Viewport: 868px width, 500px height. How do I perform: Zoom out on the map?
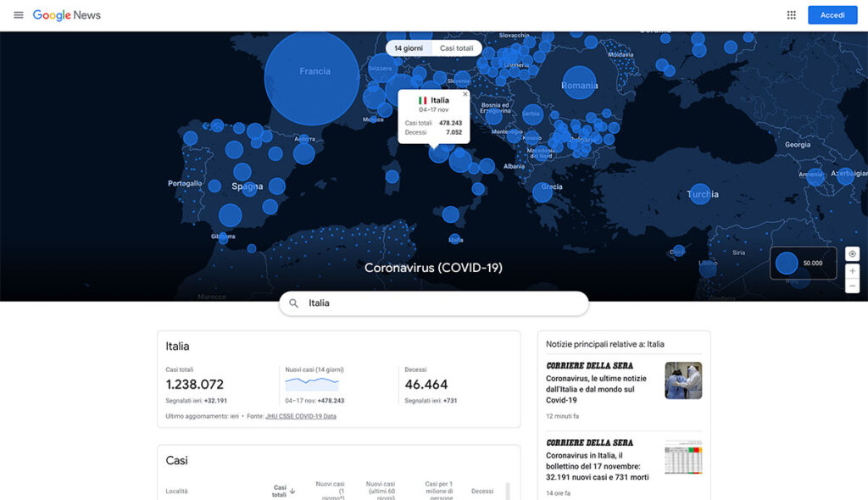(853, 286)
